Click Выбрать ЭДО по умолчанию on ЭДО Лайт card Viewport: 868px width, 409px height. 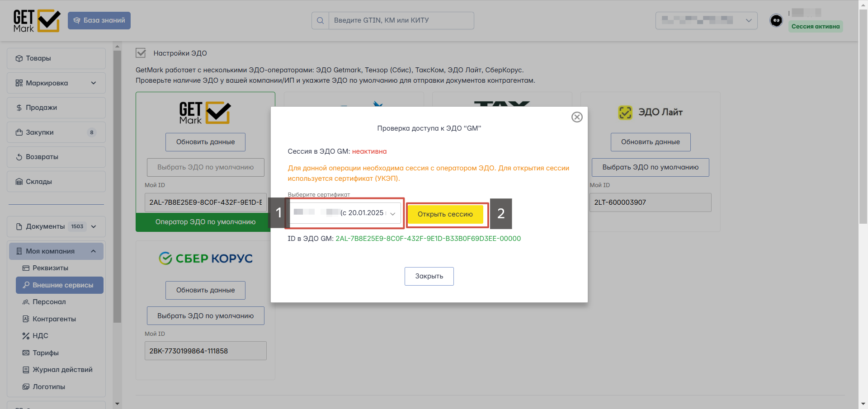point(651,167)
